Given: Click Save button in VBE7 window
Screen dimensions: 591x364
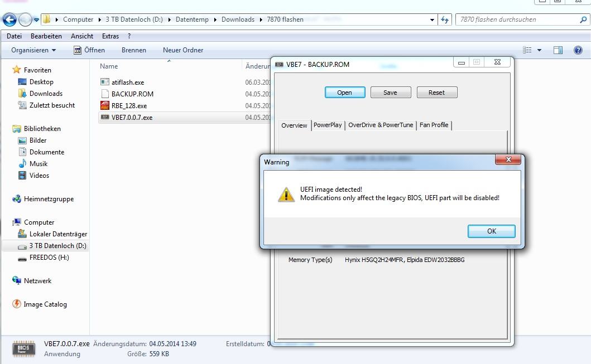Looking at the screenshot, I should [x=391, y=92].
